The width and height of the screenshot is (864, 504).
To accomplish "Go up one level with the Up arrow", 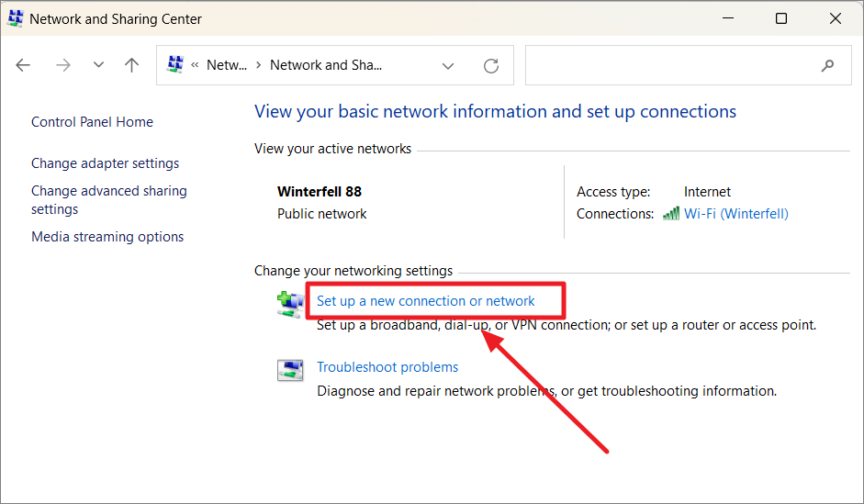I will 132,65.
